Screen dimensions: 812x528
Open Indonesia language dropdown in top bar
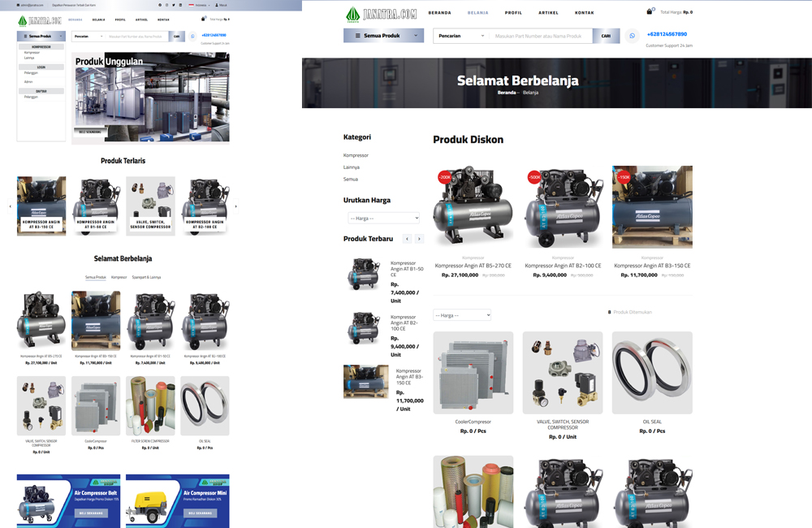point(200,5)
